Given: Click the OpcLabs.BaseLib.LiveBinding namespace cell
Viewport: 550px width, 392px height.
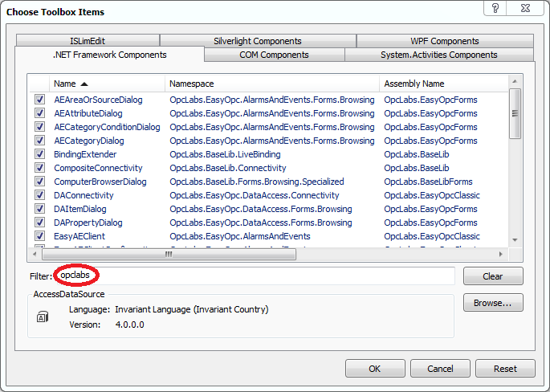Looking at the screenshot, I should [225, 154].
